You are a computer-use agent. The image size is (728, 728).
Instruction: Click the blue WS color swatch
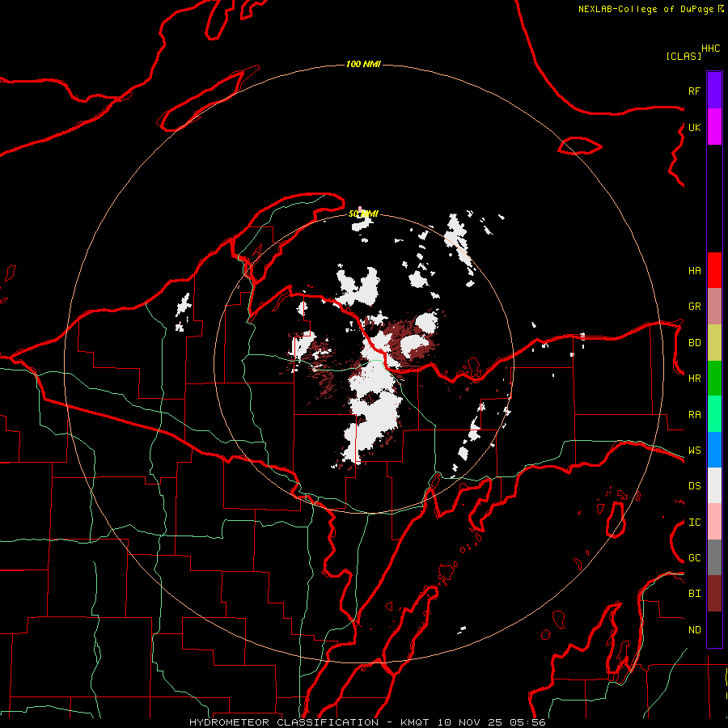[x=714, y=450]
